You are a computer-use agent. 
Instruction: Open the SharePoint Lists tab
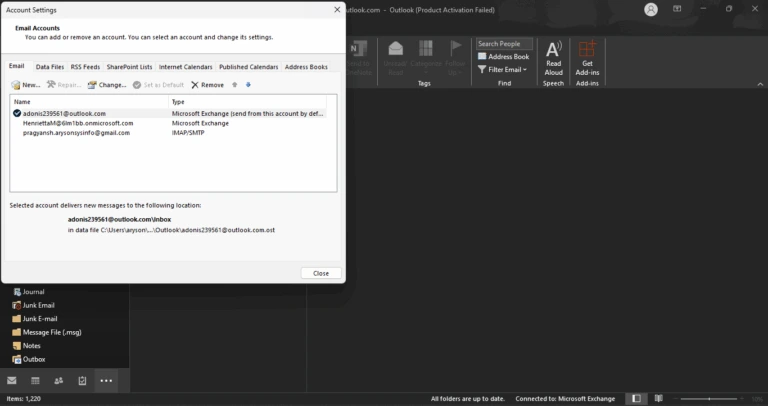pos(129,67)
